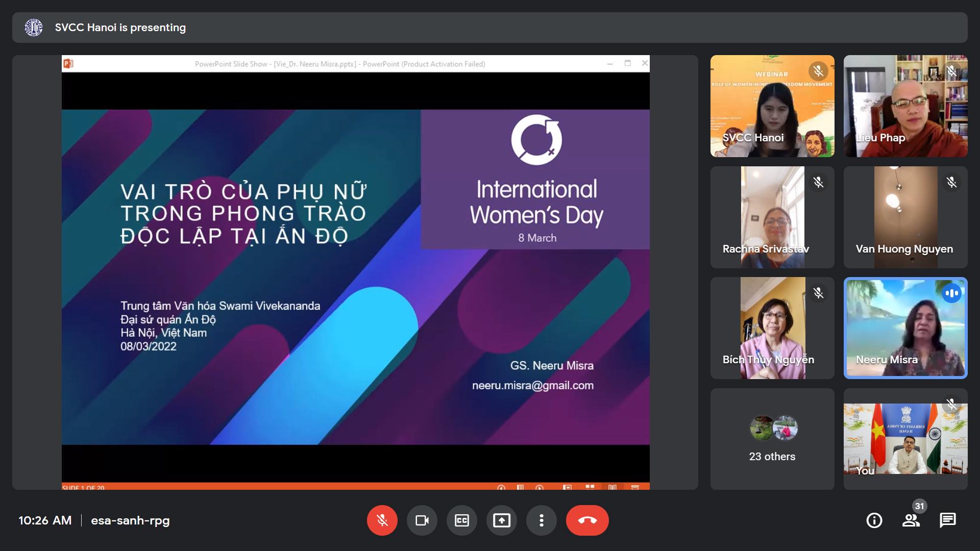Unmute the microphone with the red mic button
Viewport: 980px width, 551px height.
(382, 520)
